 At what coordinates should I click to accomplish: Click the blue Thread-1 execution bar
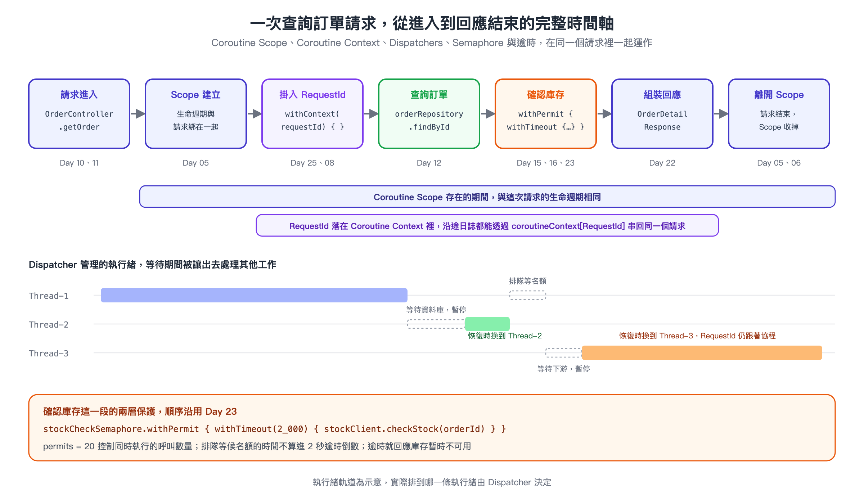point(254,295)
